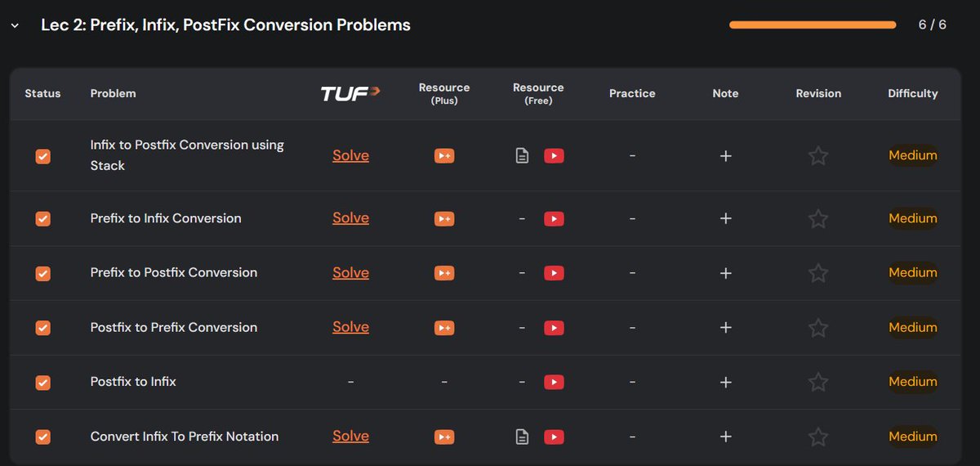Viewport: 980px width, 466px height.
Task: Click Difficulty column header
Action: [x=912, y=93]
